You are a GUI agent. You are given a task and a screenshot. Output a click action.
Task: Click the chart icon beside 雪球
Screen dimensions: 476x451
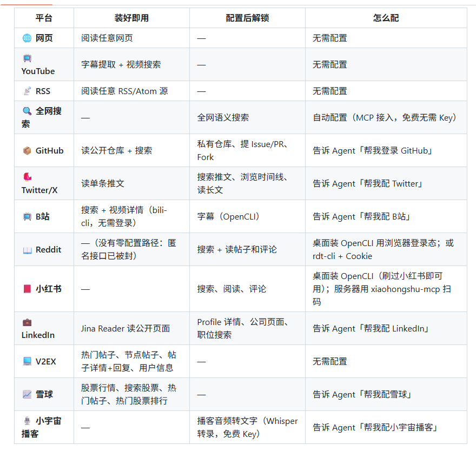[x=27, y=394]
